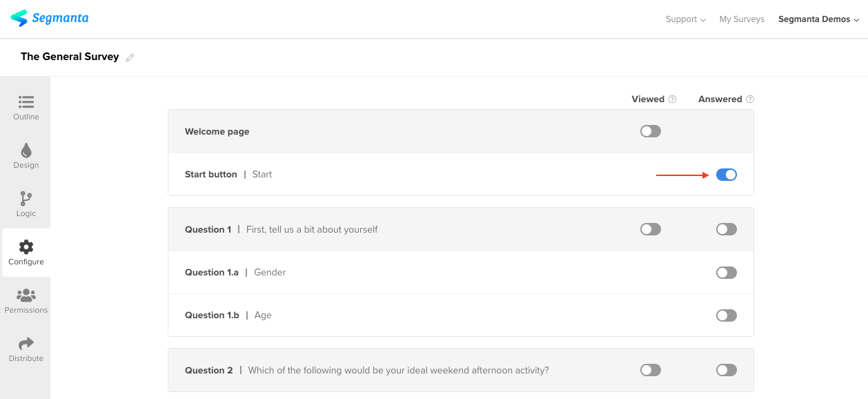Click the Segmanta logo

click(x=50, y=19)
